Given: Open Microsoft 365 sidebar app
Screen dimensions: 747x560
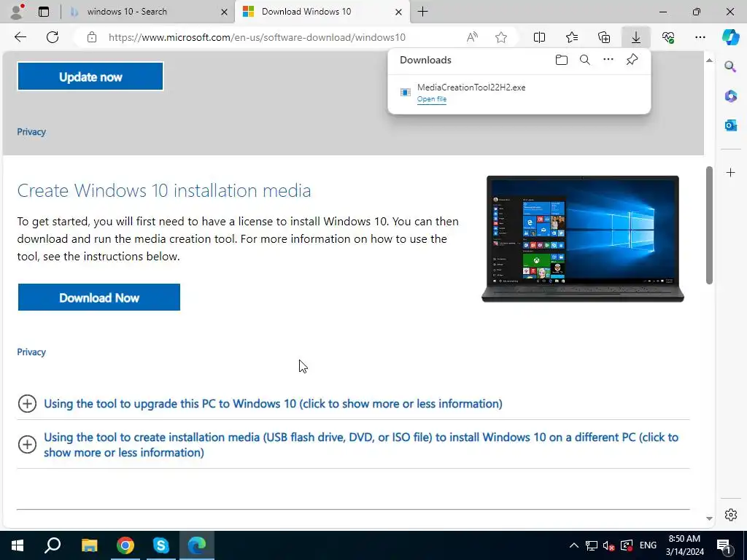Looking at the screenshot, I should [730, 96].
